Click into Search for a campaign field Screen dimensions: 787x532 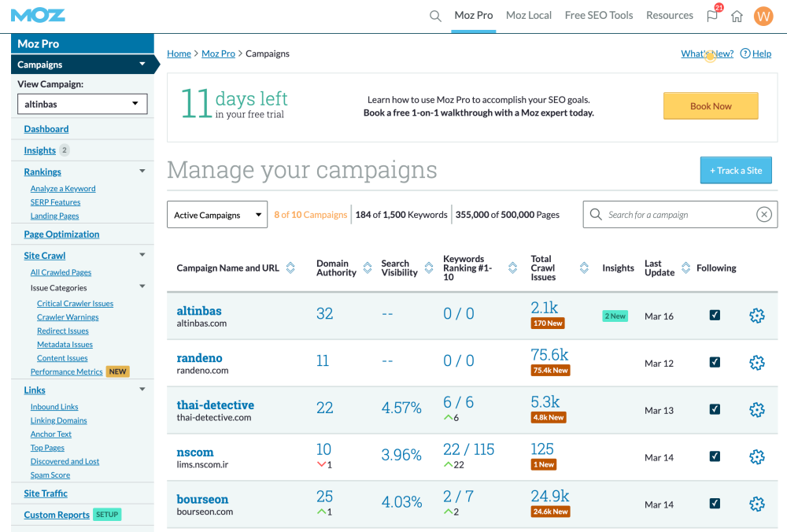coord(680,215)
